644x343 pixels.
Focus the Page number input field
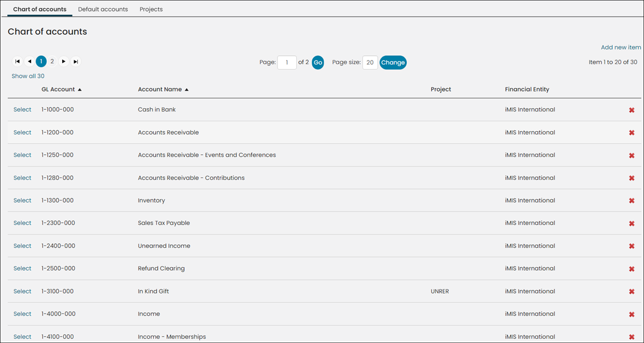tap(287, 63)
